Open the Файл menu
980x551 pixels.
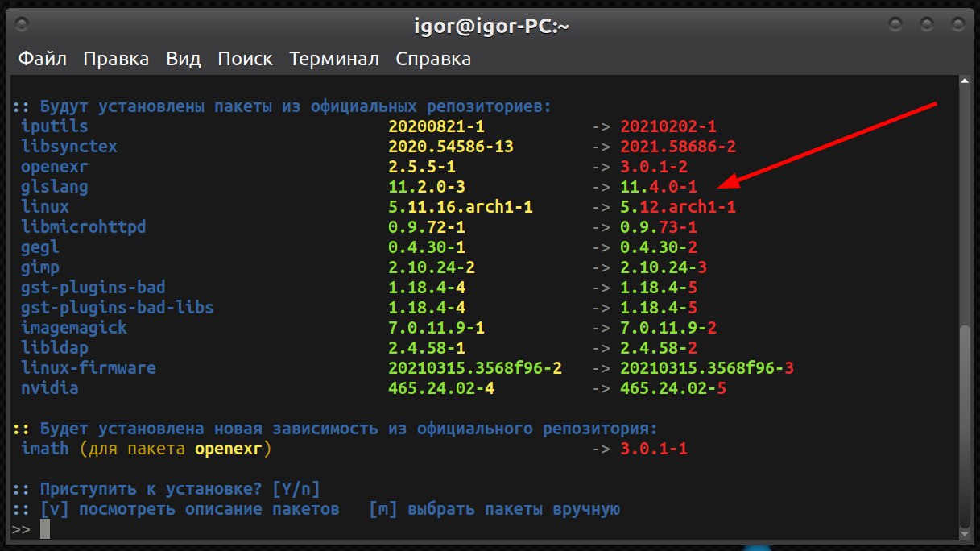click(x=42, y=59)
